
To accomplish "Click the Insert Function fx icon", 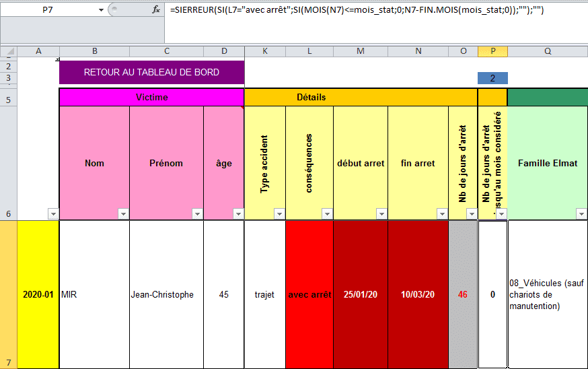I will coord(156,10).
